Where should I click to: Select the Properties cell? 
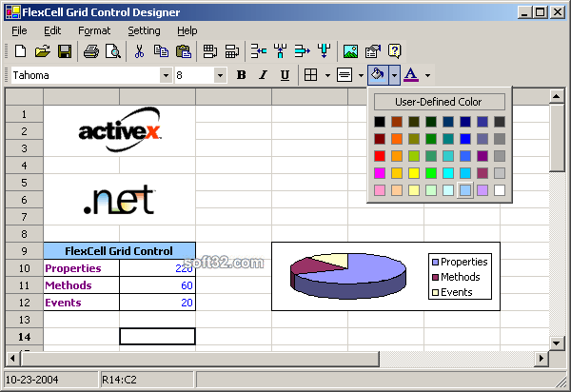pos(81,268)
